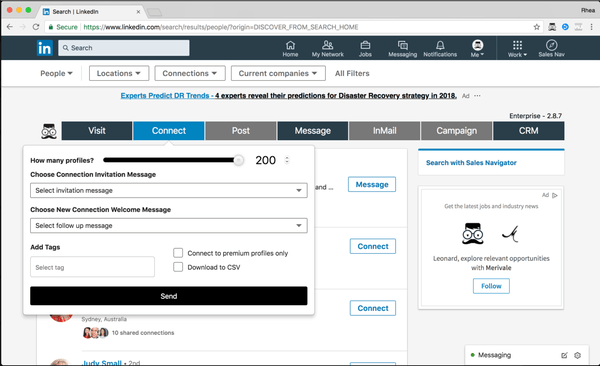This screenshot has height=366, width=600.
Task: Click the Merivale logo in the ad
Action: [510, 233]
